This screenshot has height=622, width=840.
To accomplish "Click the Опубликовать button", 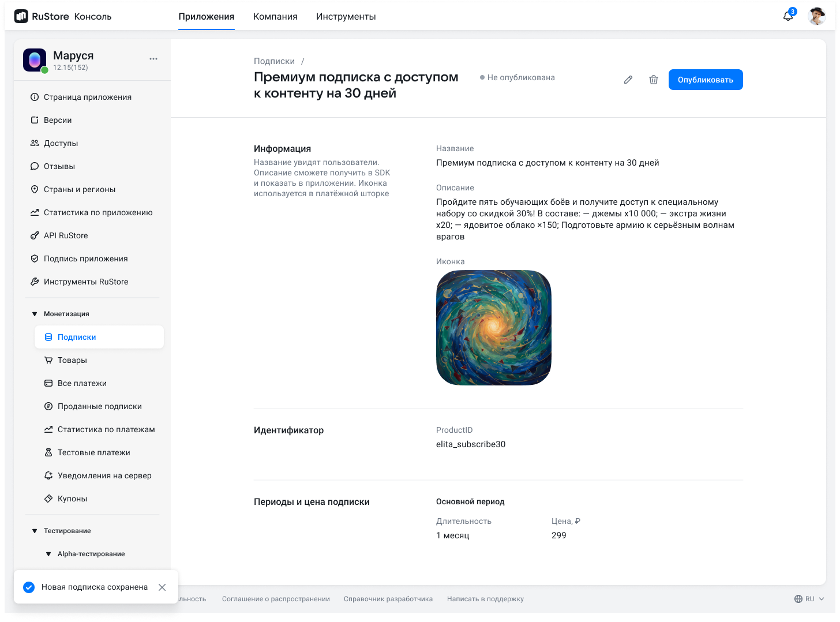I will pyautogui.click(x=706, y=80).
